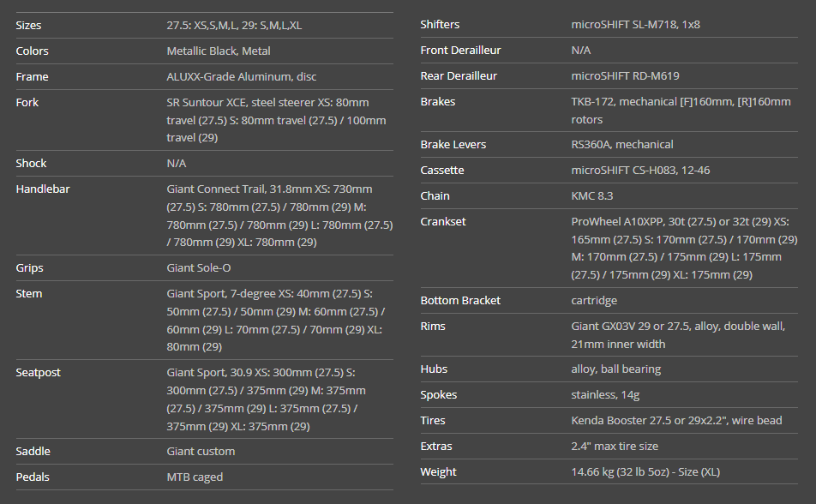
Task: Click the Stem specification label
Action: [28, 294]
